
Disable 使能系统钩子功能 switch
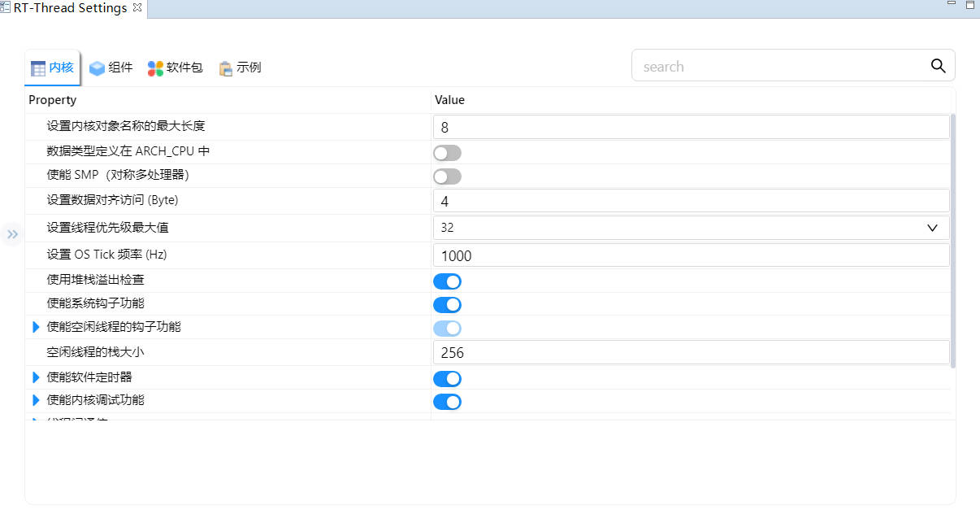447,305
